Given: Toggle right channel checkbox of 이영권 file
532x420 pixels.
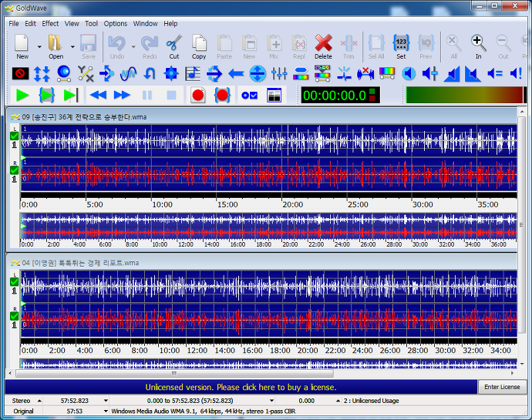Looking at the screenshot, I should 14,316.
